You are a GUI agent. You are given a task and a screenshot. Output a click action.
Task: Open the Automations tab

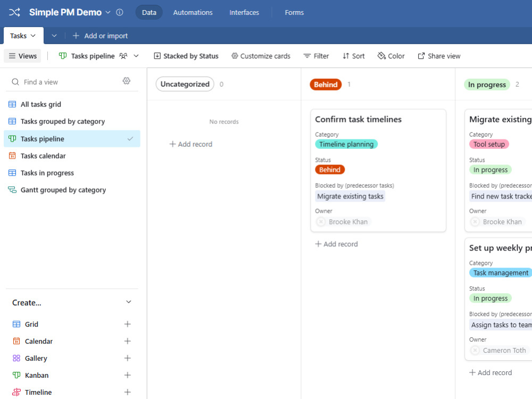[193, 13]
